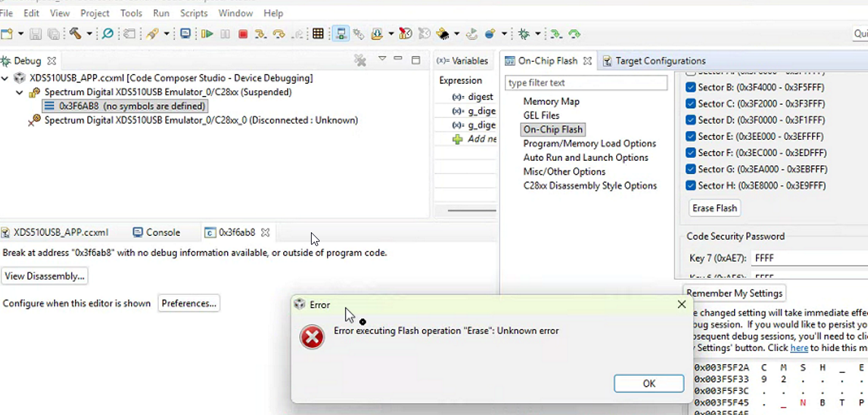Click the chip reset CPU icon
This screenshot has height=415, width=868.
tap(442, 34)
